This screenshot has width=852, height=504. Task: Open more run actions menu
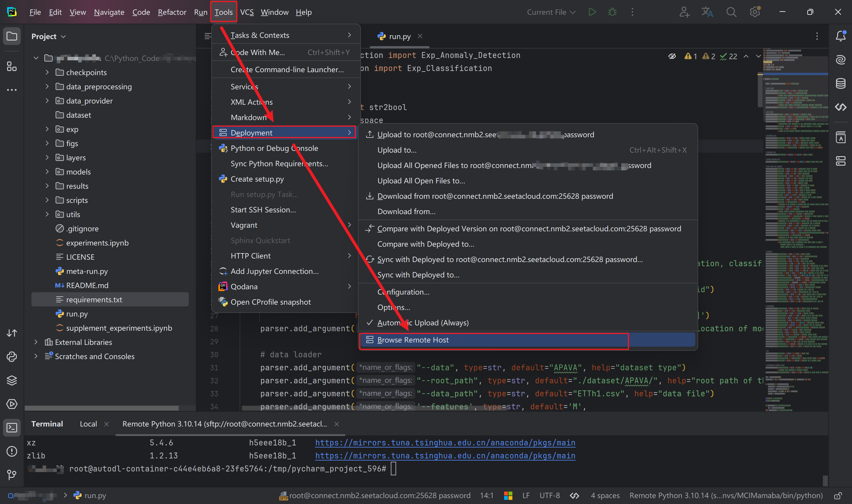point(632,12)
